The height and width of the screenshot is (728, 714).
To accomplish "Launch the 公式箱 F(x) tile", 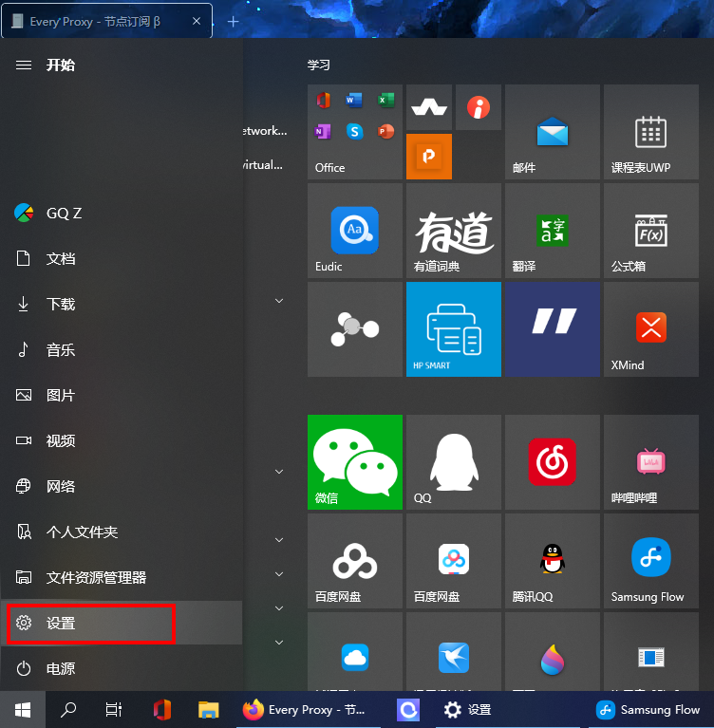I will (x=650, y=231).
